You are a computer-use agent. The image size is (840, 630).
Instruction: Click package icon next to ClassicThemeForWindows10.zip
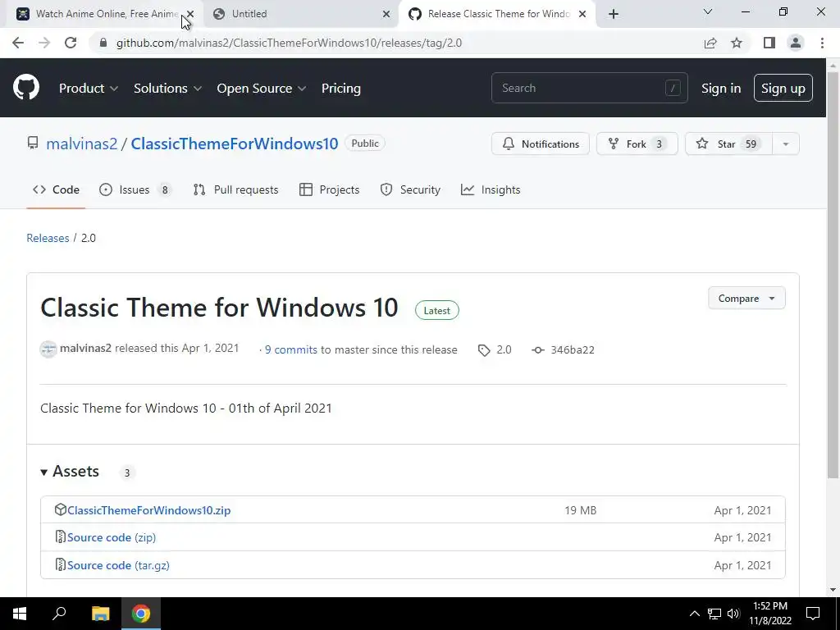(61, 509)
